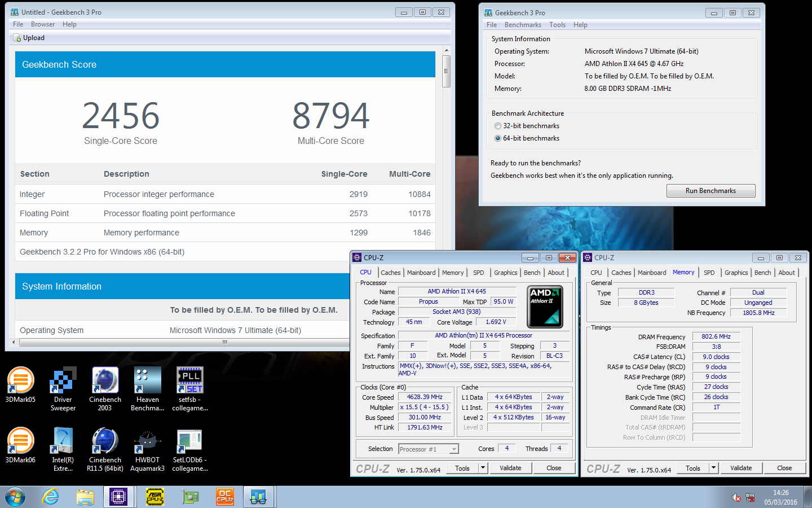This screenshot has height=508, width=812.
Task: Open the Tools menu in Geekbench 3 Pro
Action: click(x=557, y=25)
